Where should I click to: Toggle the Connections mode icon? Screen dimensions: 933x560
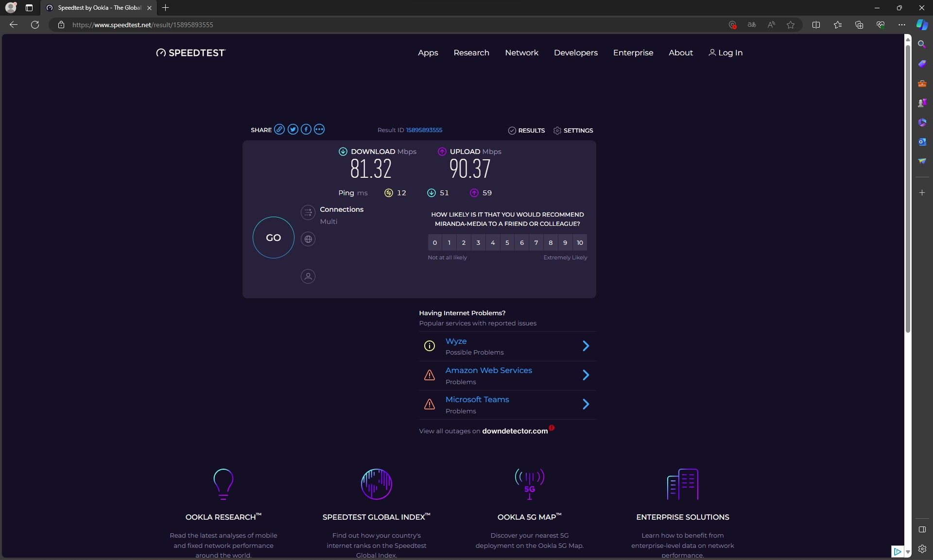click(308, 212)
